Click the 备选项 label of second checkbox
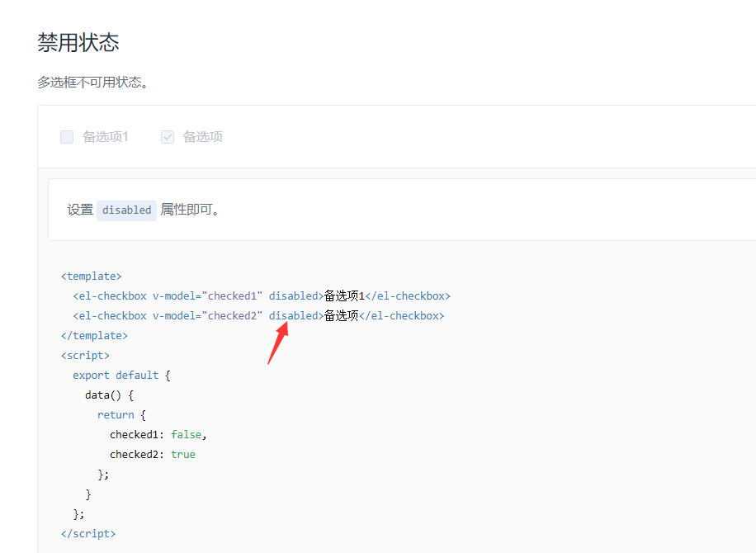Image resolution: width=756 pixels, height=553 pixels. [202, 137]
